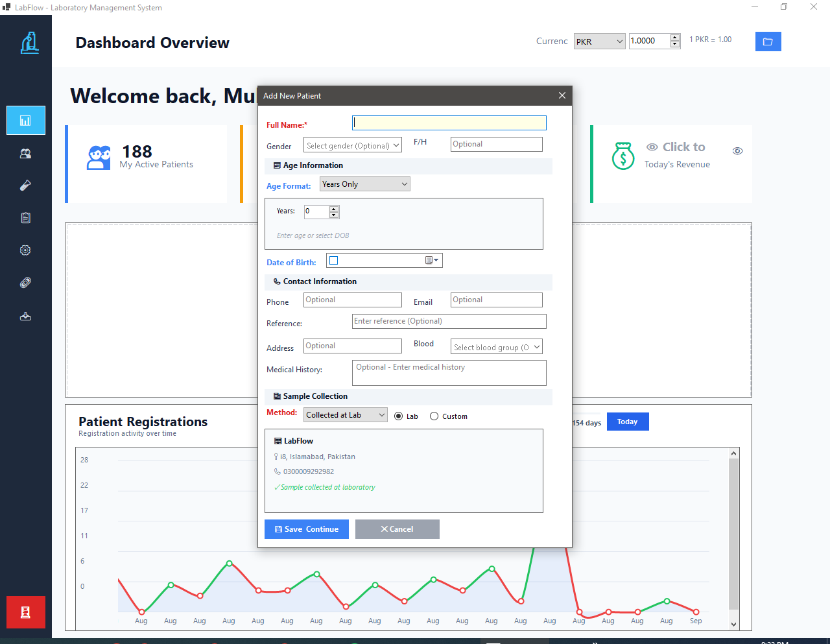Open the test tube icon in sidebar
Image resolution: width=830 pixels, height=644 pixels.
[26, 185]
